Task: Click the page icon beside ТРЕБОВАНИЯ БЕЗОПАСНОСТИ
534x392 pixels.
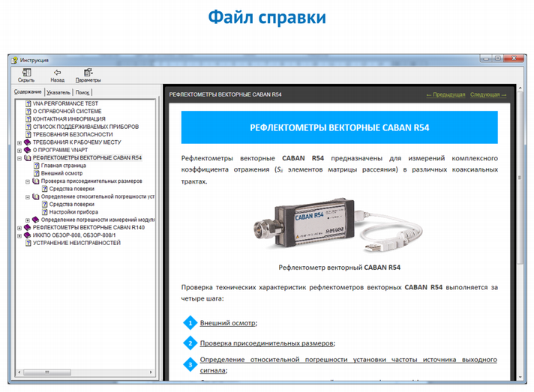Action: pos(28,134)
